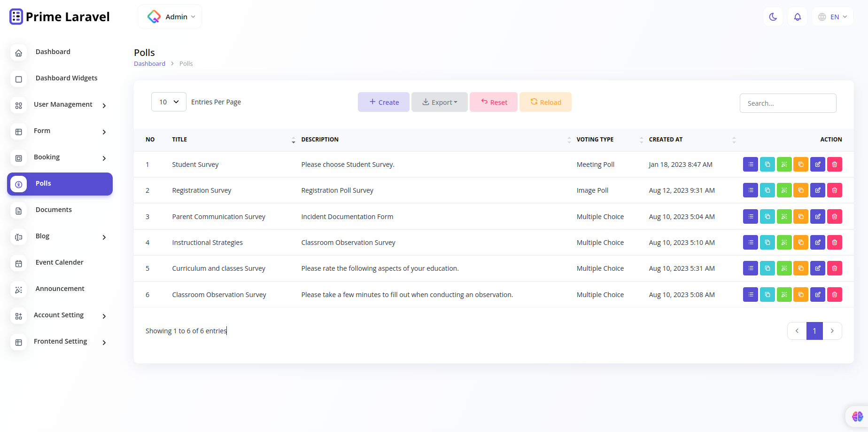Image resolution: width=868 pixels, height=432 pixels.
Task: Toggle sorting on the Description column
Action: tap(569, 140)
